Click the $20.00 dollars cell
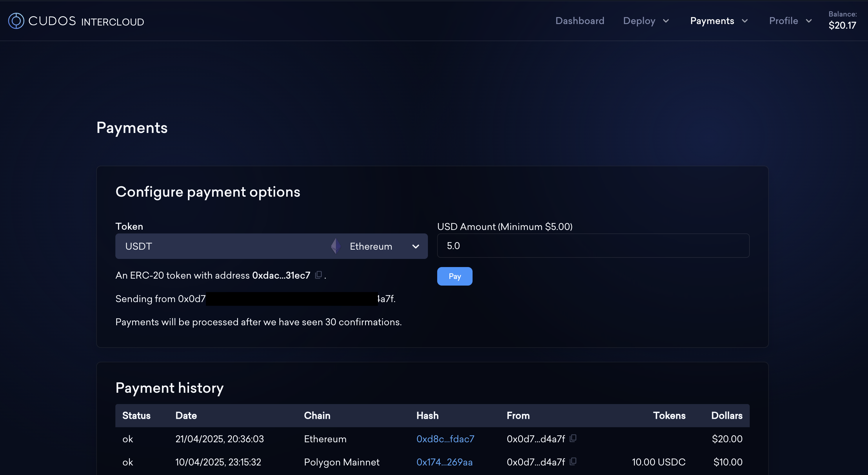 (x=727, y=439)
